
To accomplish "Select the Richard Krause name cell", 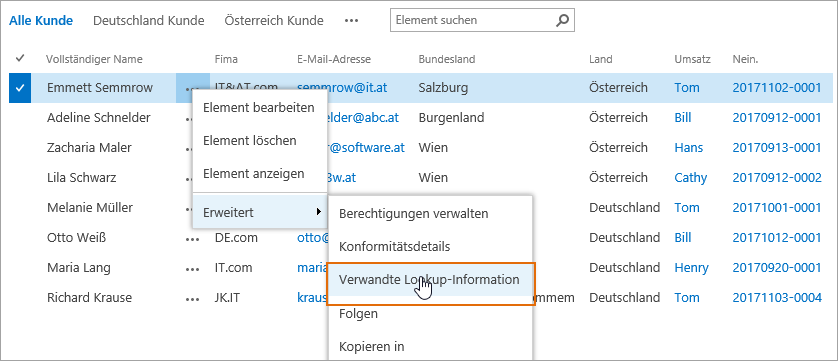I will click(x=89, y=297).
